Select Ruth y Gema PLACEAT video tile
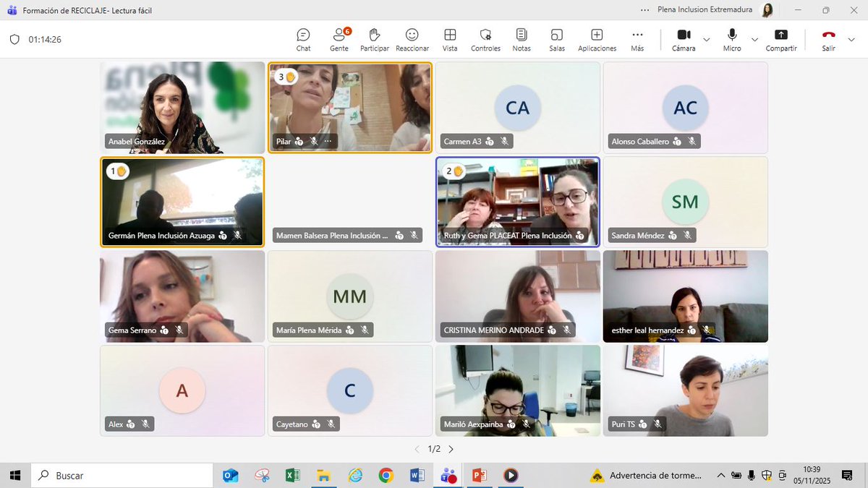 pyautogui.click(x=518, y=202)
